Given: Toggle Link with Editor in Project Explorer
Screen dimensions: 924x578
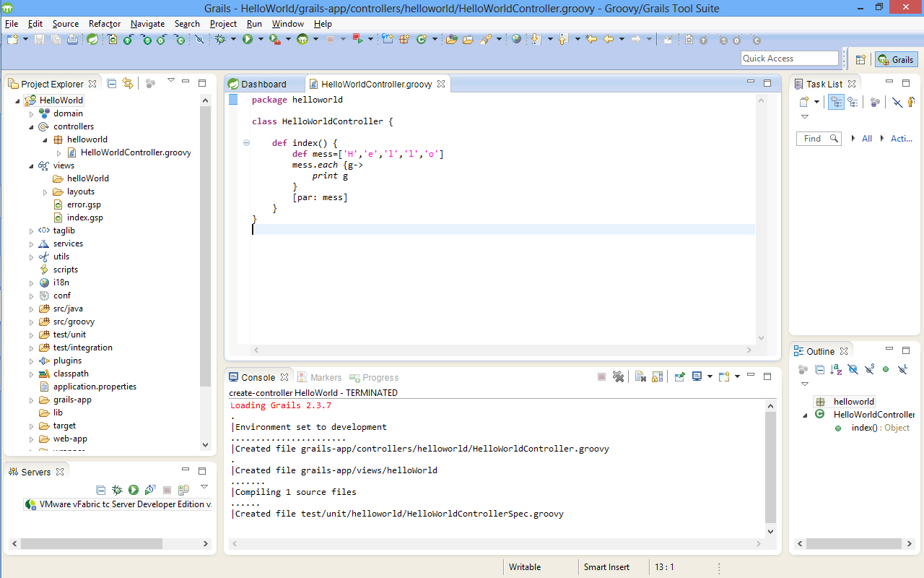Looking at the screenshot, I should click(128, 84).
